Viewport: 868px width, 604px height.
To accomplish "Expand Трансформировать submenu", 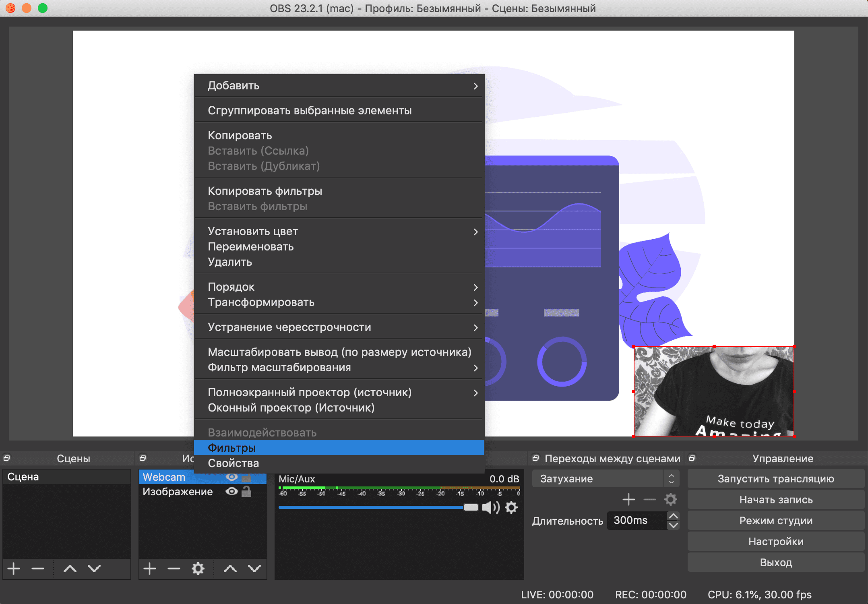I will (340, 302).
